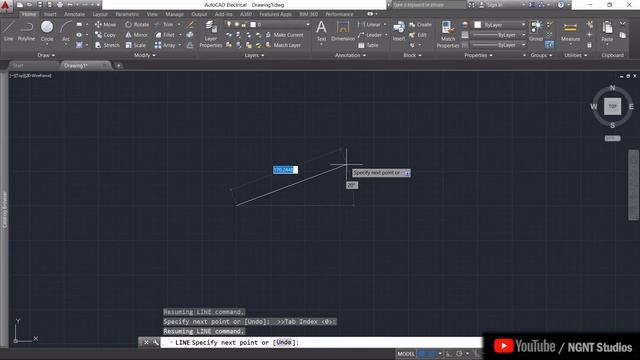Switch to the Start file tab
Screen dimensions: 640x360
18,66
